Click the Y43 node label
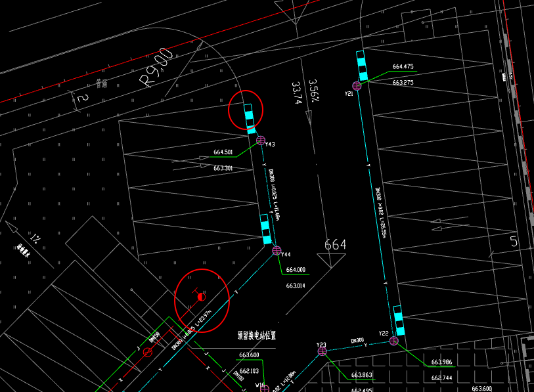The image size is (534, 392). coord(270,144)
